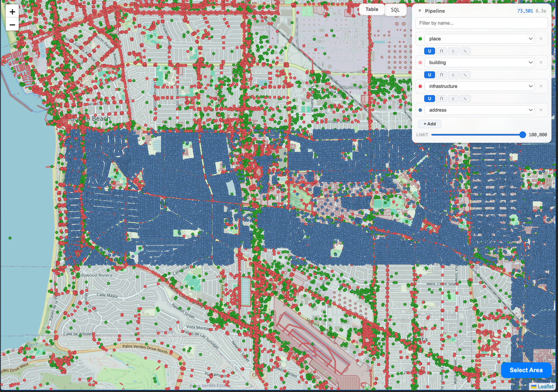Click the blue address color dot

[x=420, y=110]
